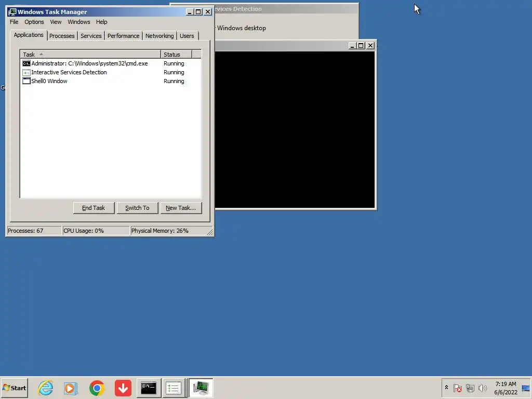The height and width of the screenshot is (399, 532).
Task: Open the Windows menu
Action: pyautogui.click(x=79, y=22)
